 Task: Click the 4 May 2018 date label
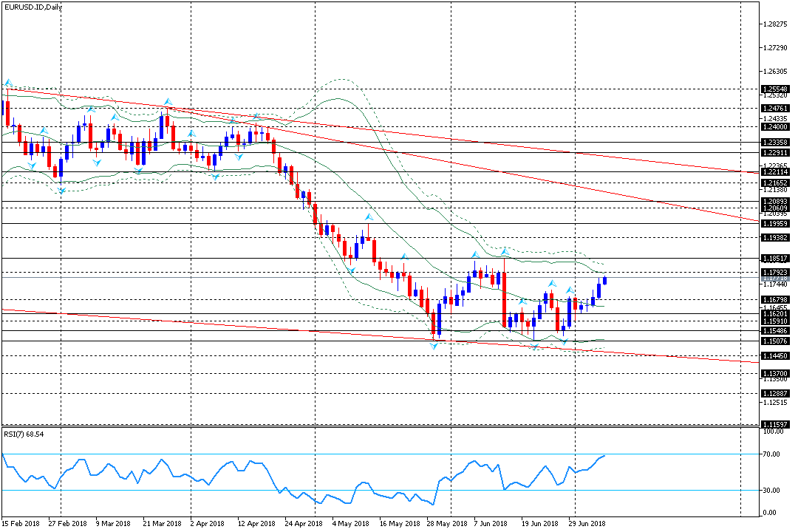point(351,523)
